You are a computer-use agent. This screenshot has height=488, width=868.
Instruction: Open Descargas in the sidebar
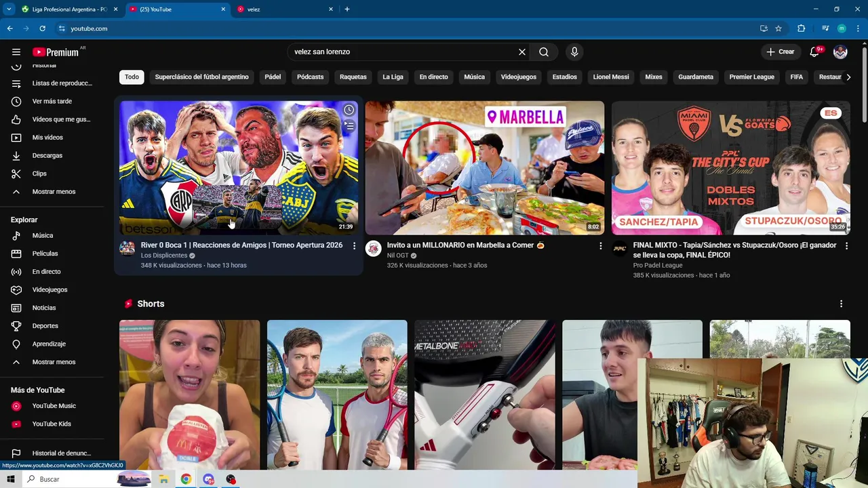pos(52,155)
